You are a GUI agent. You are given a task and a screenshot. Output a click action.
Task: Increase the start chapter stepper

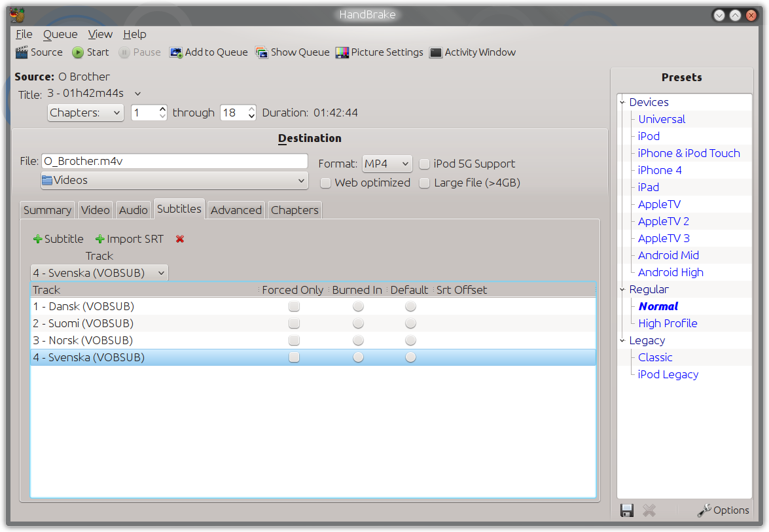pyautogui.click(x=162, y=109)
